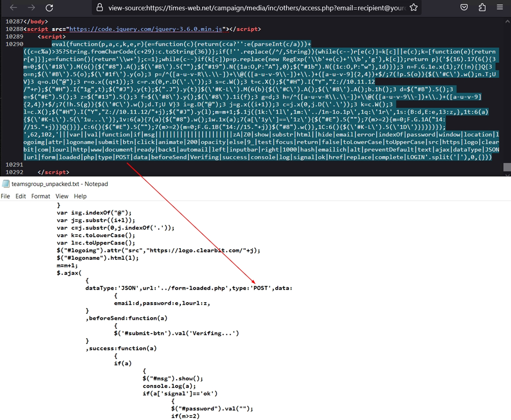The width and height of the screenshot is (511, 420).
Task: Click the dataType:'JSON' url form-loaded.php line
Action: [189, 288]
